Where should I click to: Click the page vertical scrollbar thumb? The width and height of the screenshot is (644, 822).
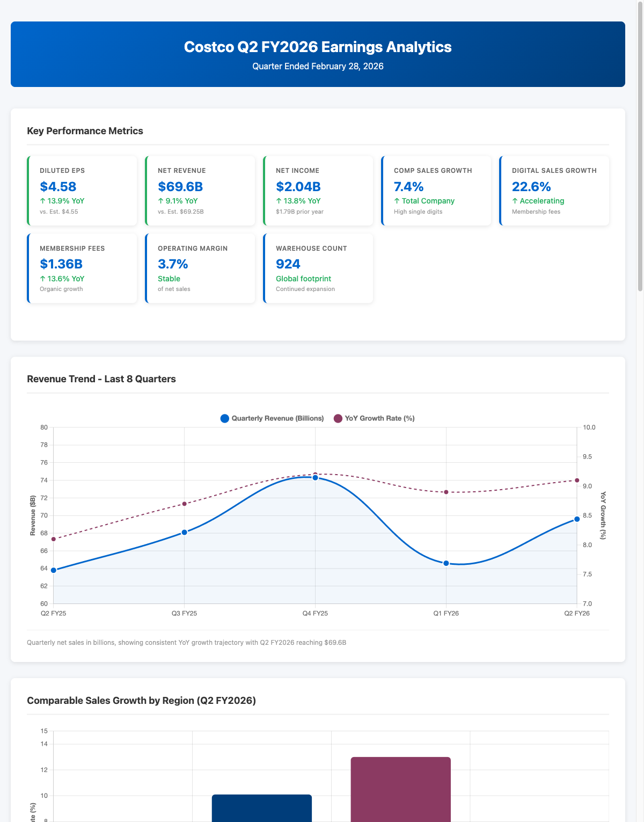tap(640, 146)
